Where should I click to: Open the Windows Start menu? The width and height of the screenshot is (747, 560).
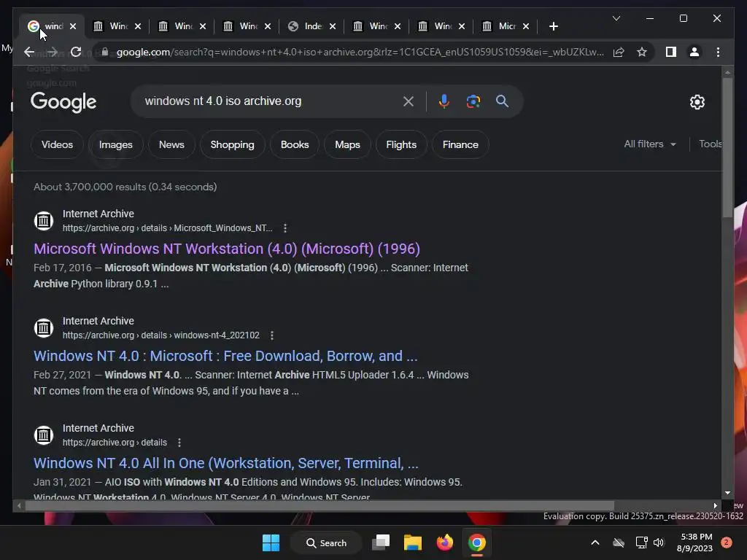click(271, 542)
